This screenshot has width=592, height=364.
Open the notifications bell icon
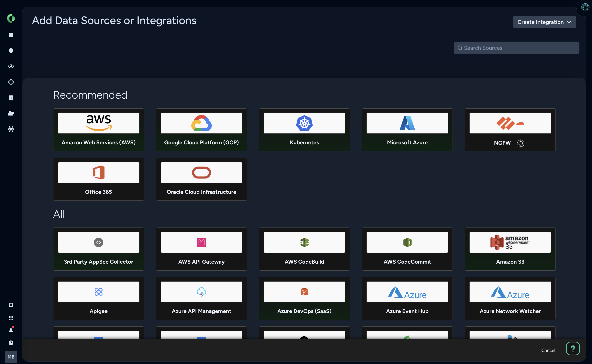coord(11,330)
